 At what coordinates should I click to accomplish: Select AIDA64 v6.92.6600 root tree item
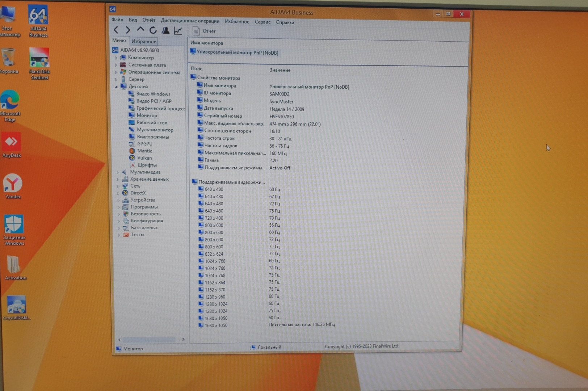point(136,50)
